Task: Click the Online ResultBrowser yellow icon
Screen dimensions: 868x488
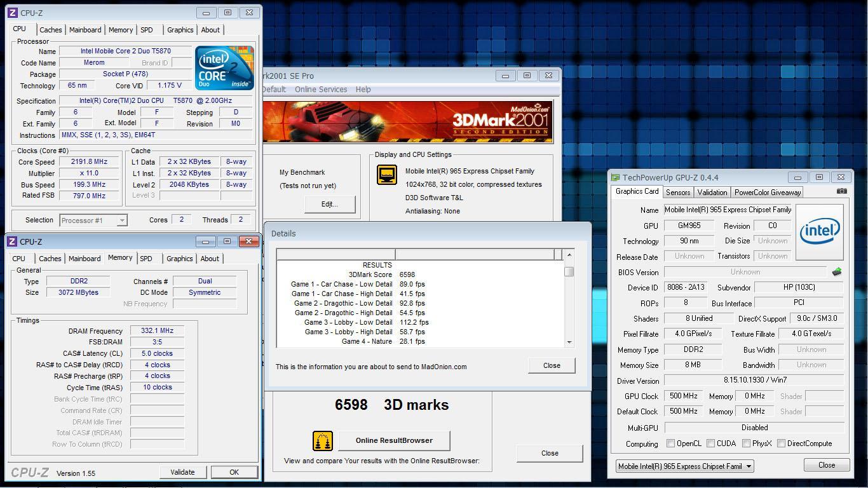Action: coord(323,441)
